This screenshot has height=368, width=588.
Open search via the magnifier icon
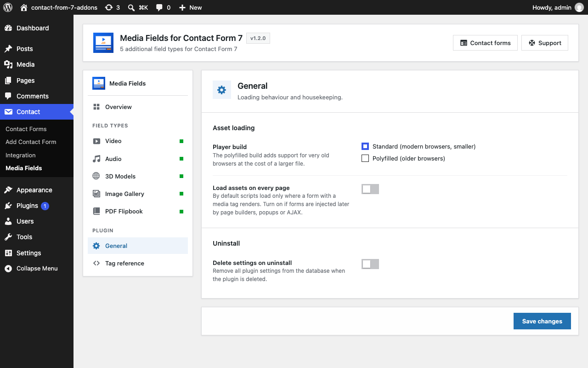tap(131, 7)
